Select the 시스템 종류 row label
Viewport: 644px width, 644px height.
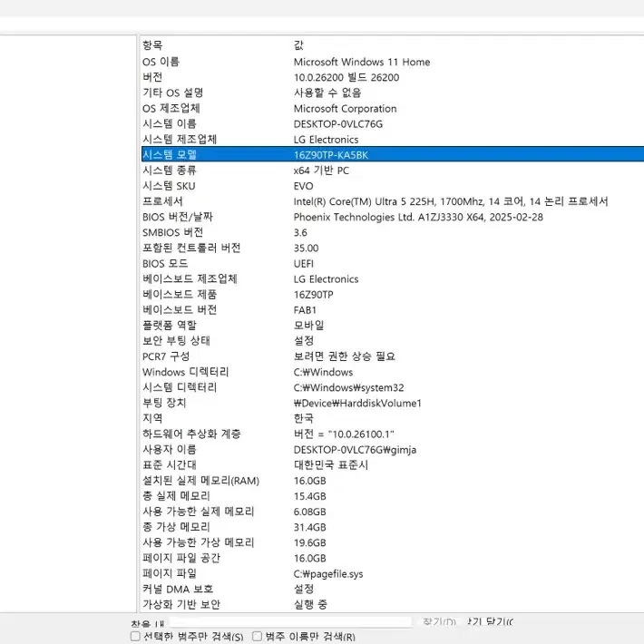pyautogui.click(x=170, y=171)
